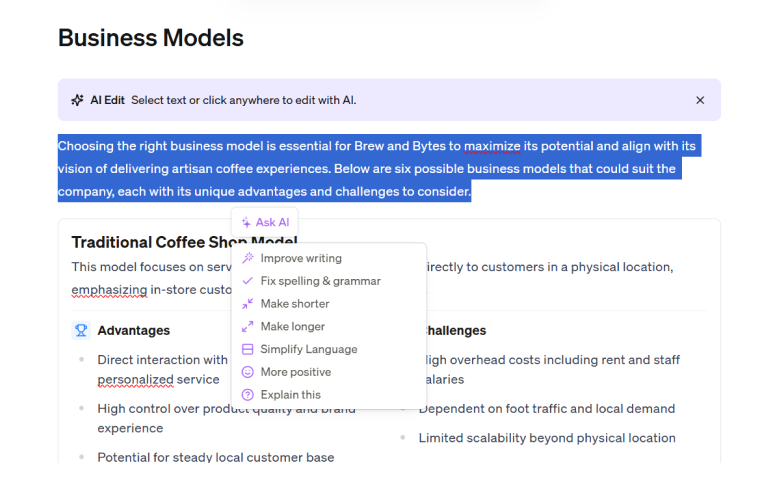The height and width of the screenshot is (497, 773).
Task: Click the Advantages heading text
Action: click(x=134, y=330)
